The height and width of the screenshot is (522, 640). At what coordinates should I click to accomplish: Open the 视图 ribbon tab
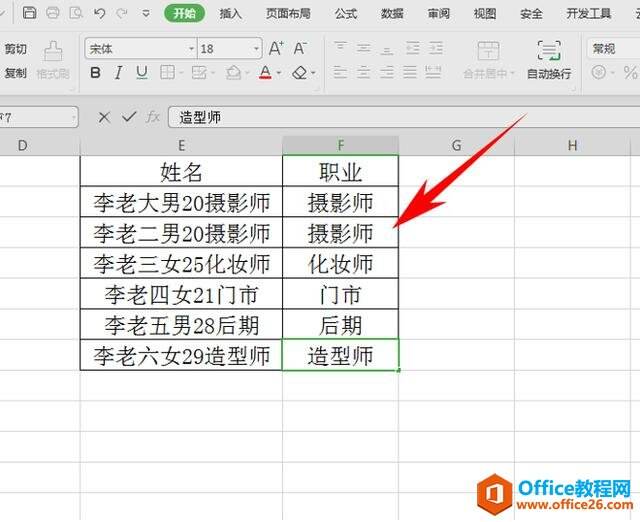pyautogui.click(x=485, y=14)
